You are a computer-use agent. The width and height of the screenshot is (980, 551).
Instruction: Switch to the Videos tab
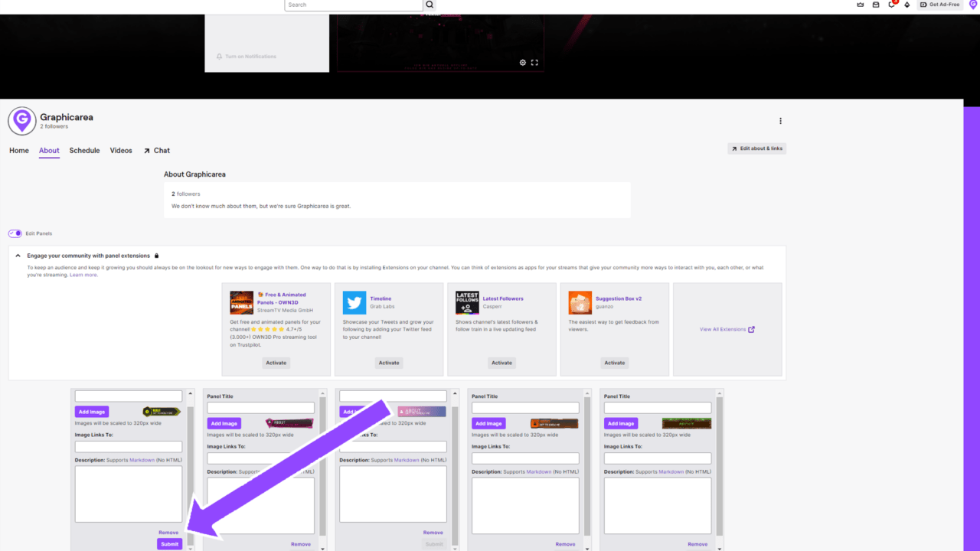121,150
